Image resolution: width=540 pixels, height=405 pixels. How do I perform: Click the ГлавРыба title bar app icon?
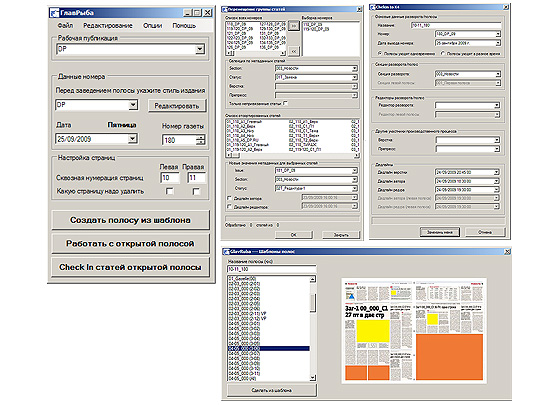pos(54,13)
